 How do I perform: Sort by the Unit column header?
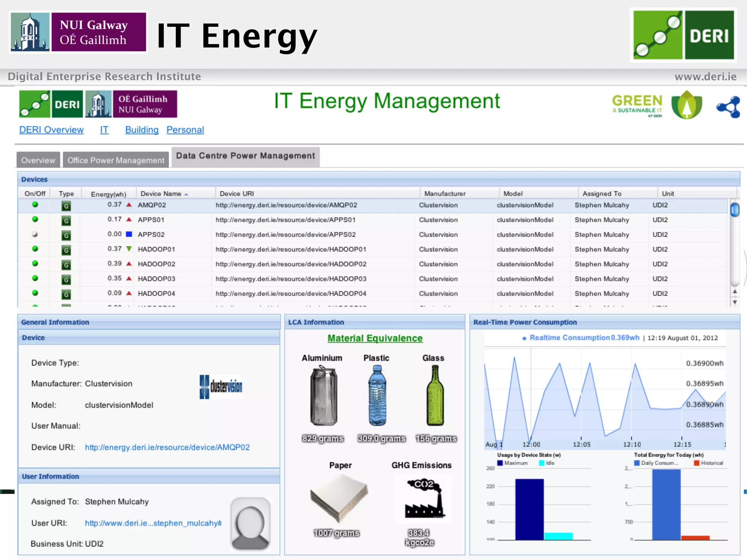(x=697, y=194)
